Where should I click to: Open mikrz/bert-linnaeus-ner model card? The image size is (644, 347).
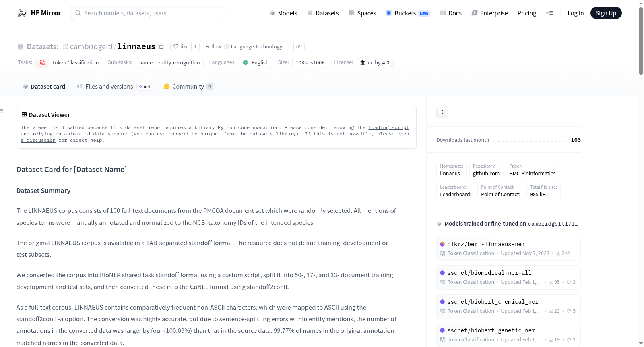pos(508,248)
